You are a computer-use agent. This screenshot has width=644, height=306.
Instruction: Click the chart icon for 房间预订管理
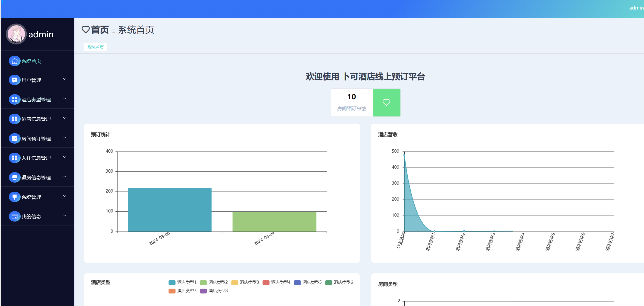click(15, 138)
